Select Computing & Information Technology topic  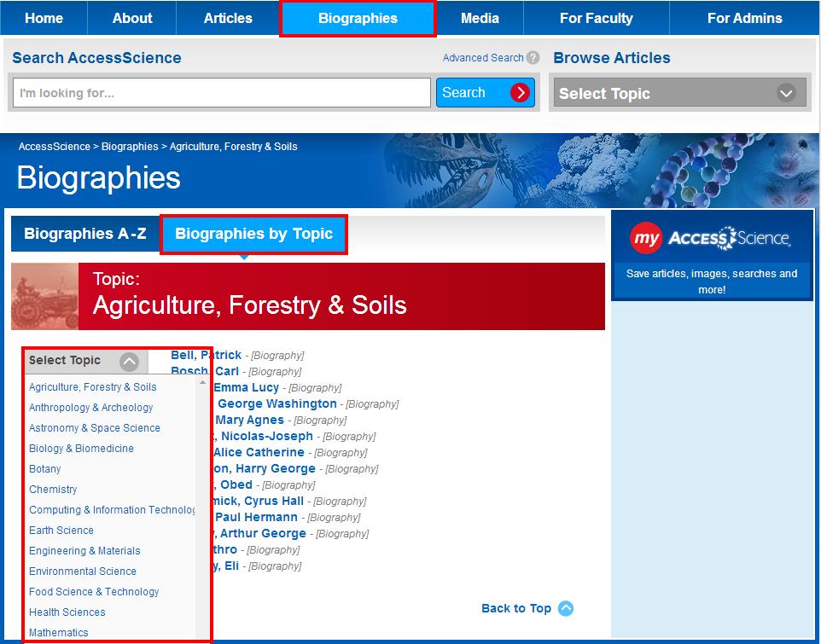pos(112,509)
